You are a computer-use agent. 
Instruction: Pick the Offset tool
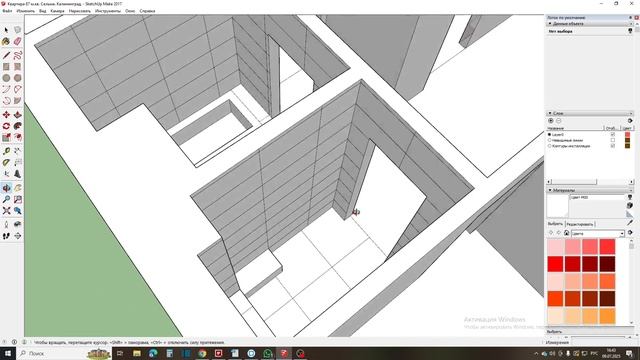[18, 138]
